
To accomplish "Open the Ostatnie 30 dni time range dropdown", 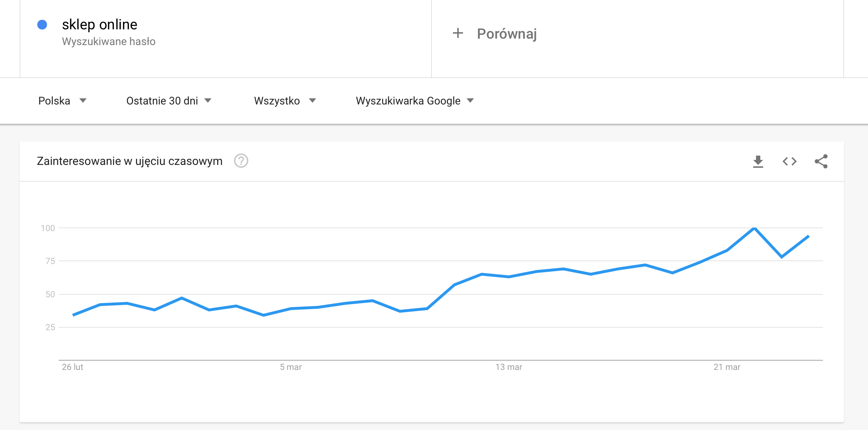I will [x=169, y=101].
